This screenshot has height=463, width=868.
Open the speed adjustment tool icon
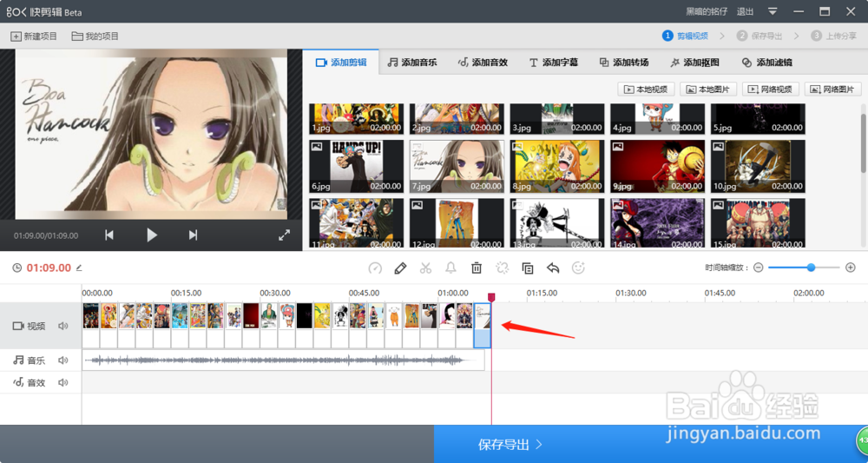(x=375, y=268)
